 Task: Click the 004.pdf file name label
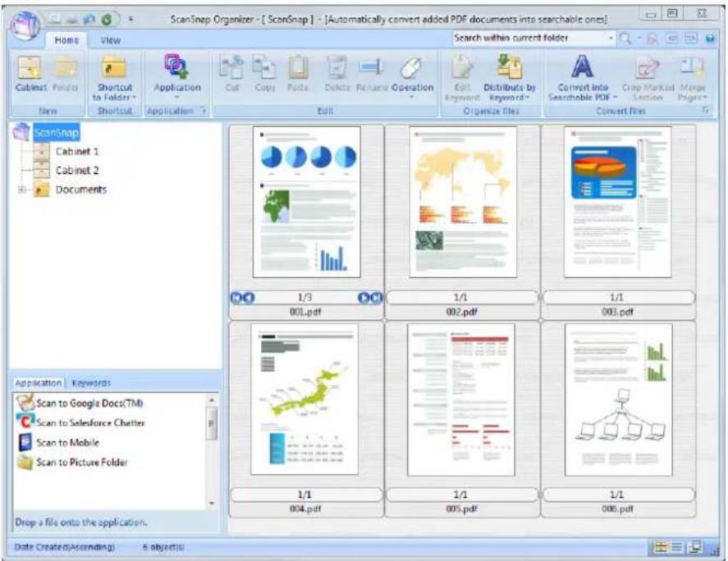pos(305,509)
